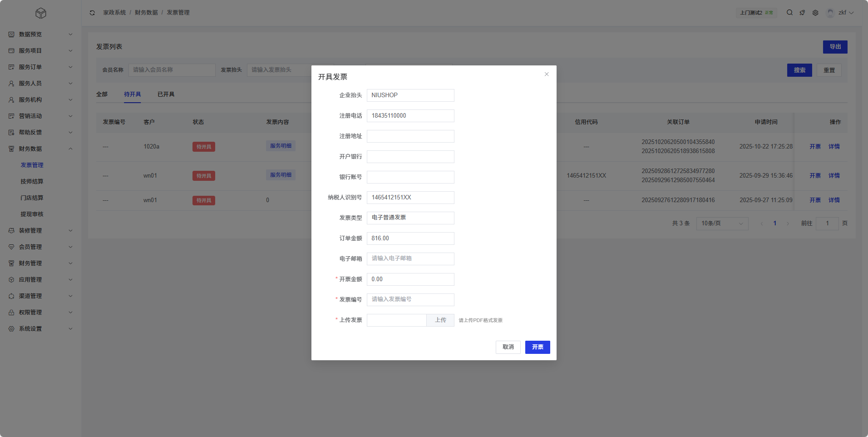Close the 开具发票 dialog with X icon
Screen dimensions: 868x437
pyautogui.click(x=547, y=74)
